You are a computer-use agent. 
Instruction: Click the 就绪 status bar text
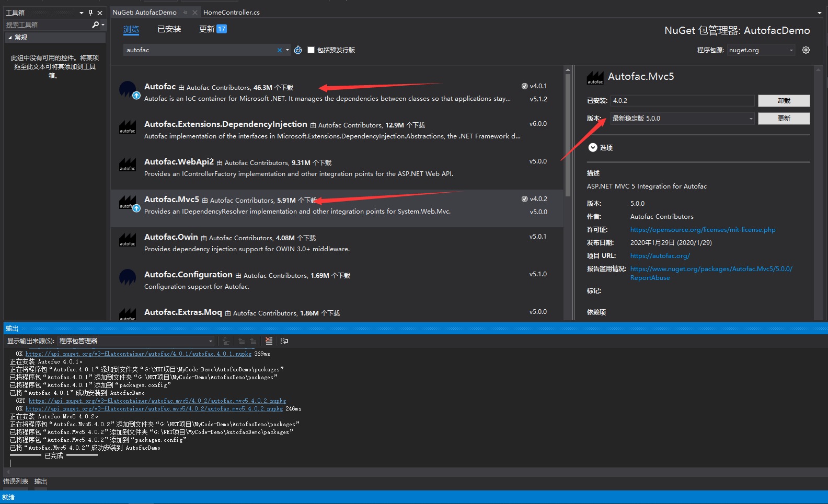coord(8,497)
